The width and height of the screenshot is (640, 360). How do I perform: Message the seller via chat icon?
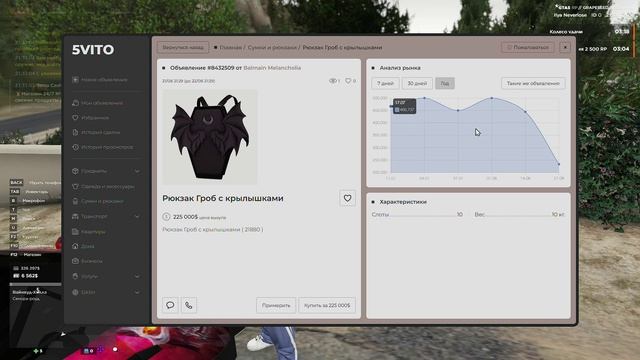pyautogui.click(x=170, y=305)
